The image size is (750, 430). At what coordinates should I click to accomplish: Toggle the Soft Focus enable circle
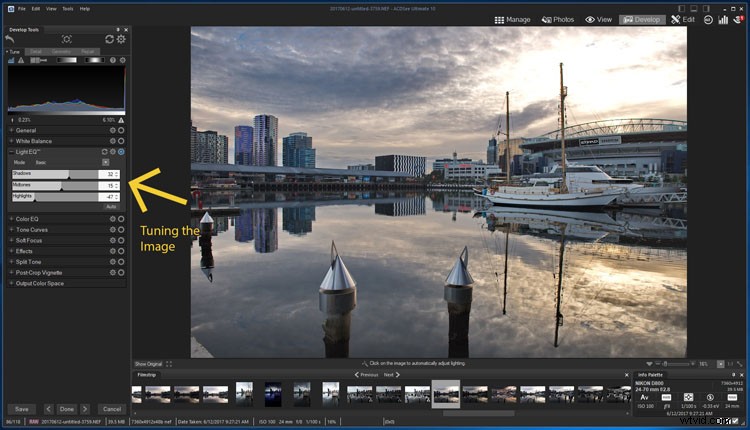pos(121,241)
